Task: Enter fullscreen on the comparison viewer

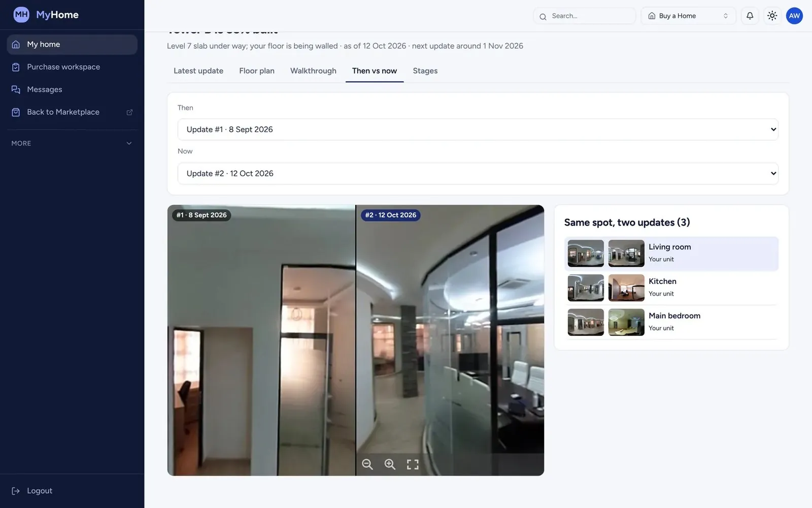Action: [413, 464]
